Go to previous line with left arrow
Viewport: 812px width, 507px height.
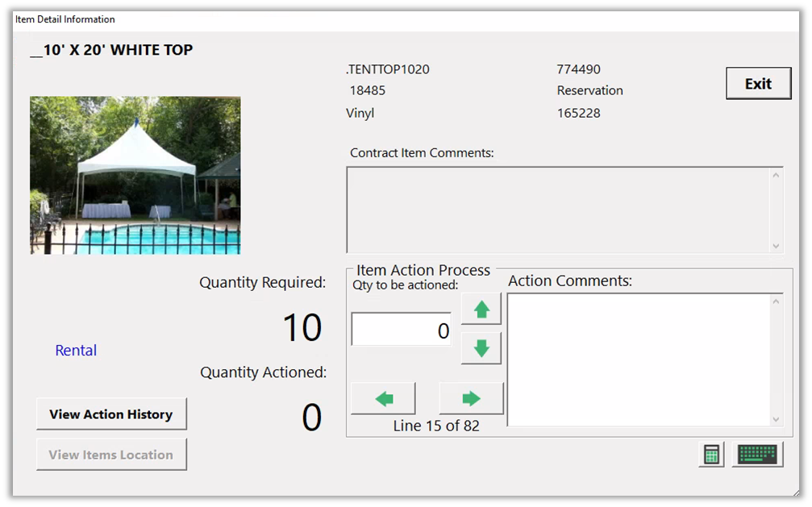(x=384, y=398)
